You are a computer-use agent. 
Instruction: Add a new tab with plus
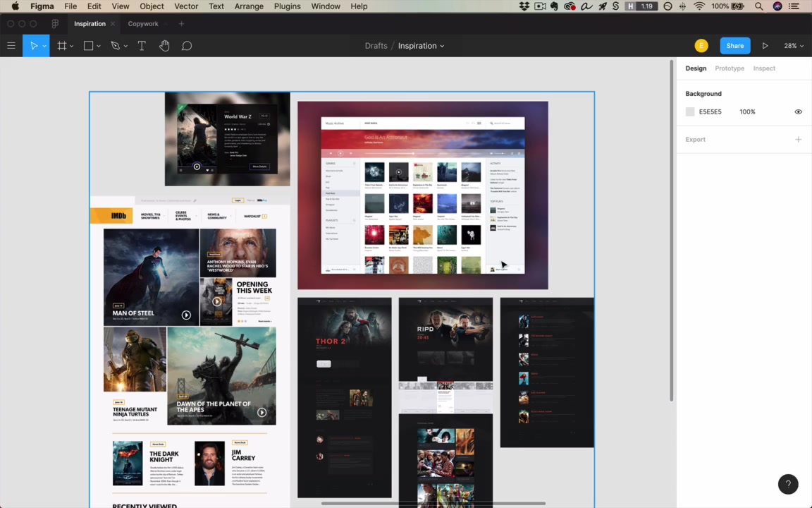click(x=181, y=24)
